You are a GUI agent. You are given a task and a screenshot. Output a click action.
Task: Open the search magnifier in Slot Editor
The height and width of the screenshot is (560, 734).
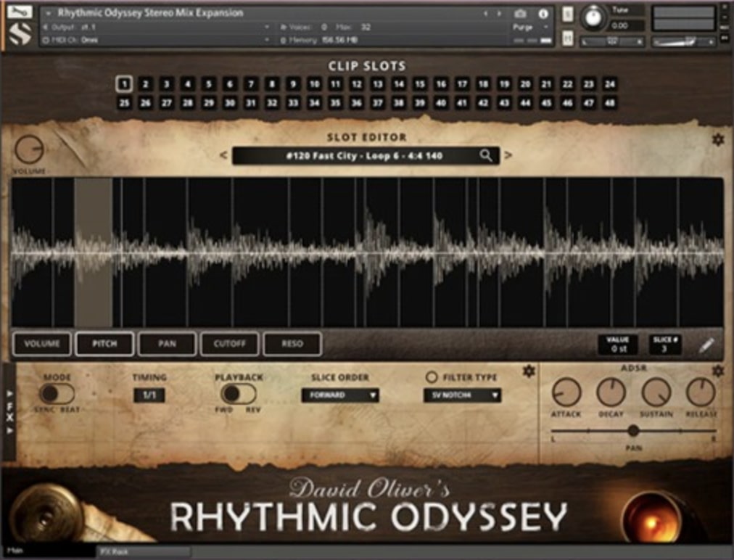(x=486, y=155)
